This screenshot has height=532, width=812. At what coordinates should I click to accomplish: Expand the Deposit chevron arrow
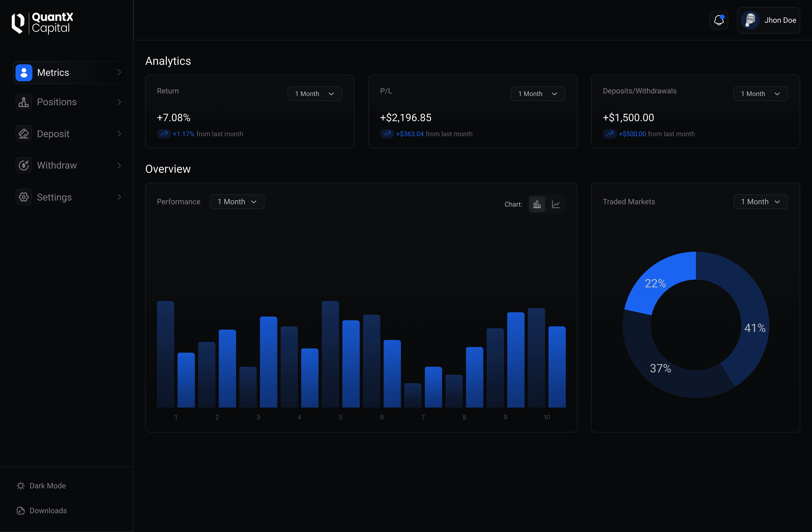click(119, 134)
